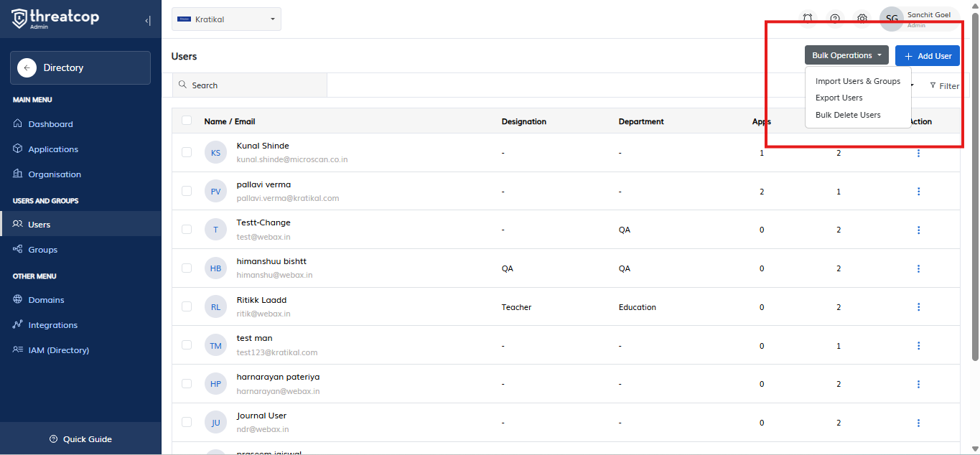
Task: Choose Import Users & Groups option
Action: 857,81
